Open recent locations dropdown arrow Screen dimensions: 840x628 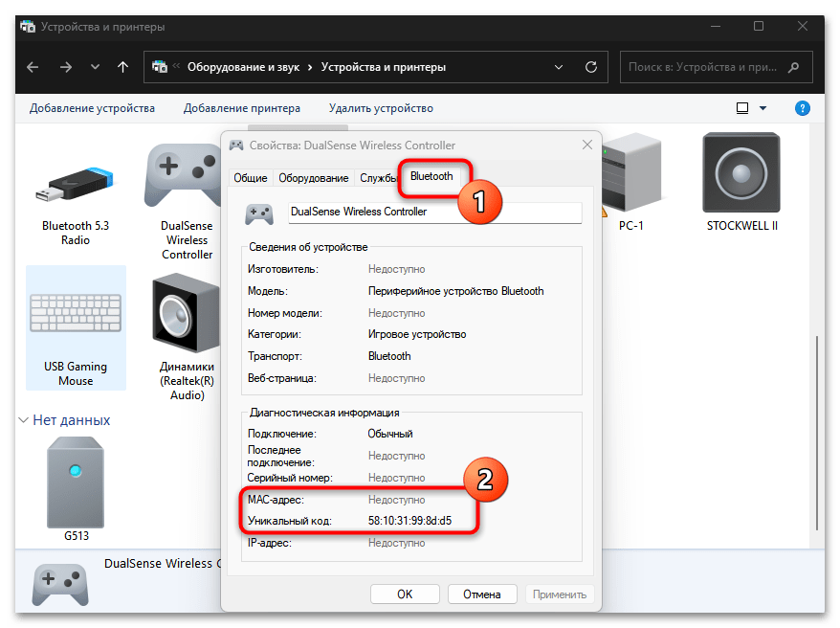(x=95, y=67)
